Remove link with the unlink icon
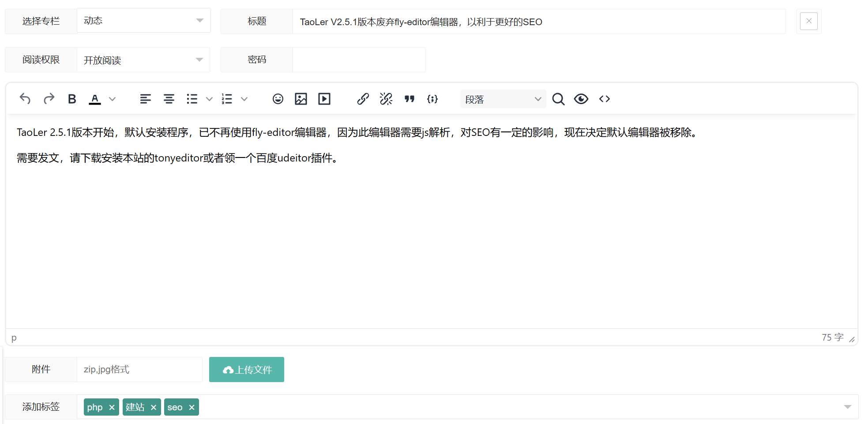Screen dimensions: 868x424 coord(386,99)
